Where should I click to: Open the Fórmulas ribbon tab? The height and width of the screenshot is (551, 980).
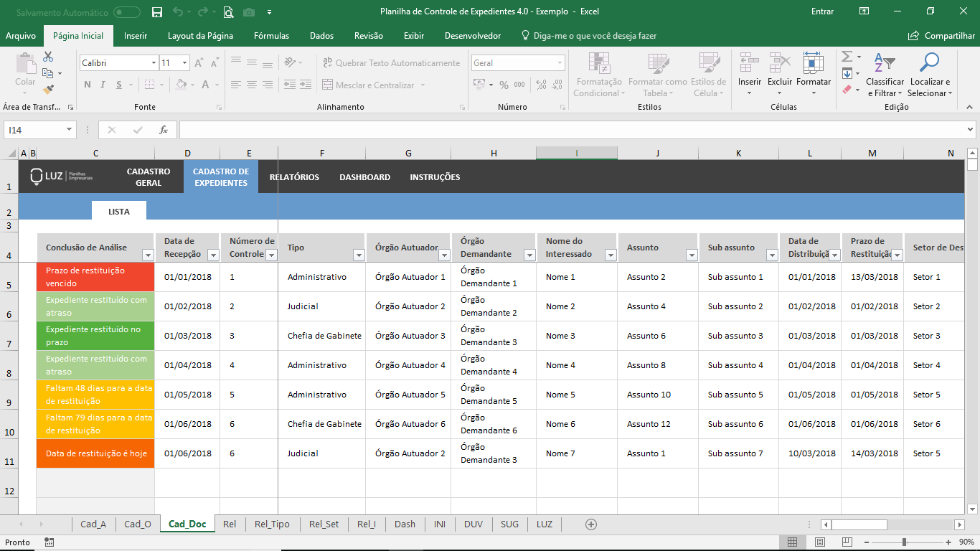(271, 36)
